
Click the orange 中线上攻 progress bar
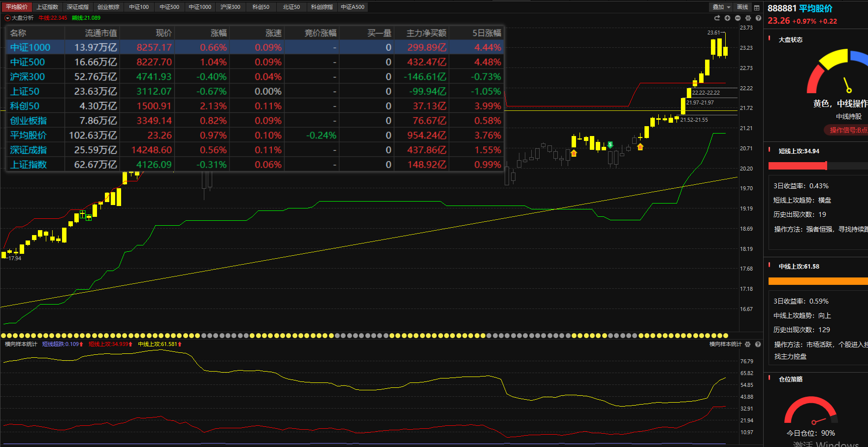click(817, 281)
